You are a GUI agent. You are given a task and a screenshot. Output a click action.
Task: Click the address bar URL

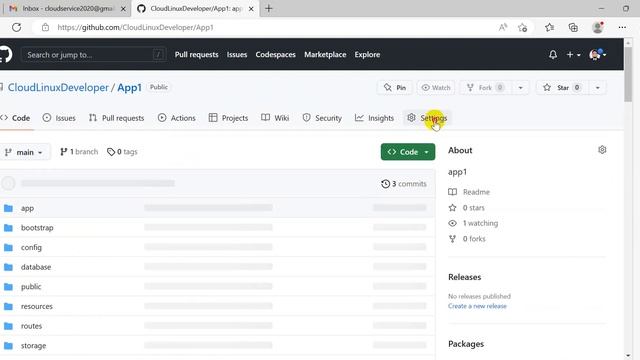135,27
